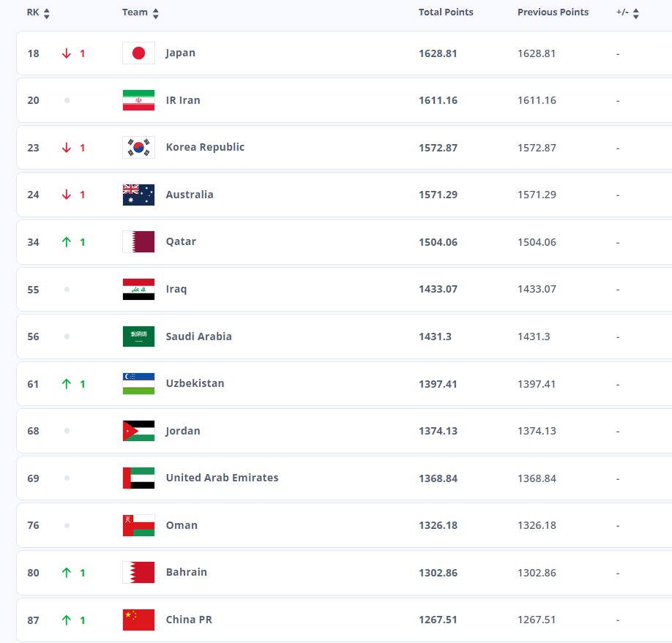The height and width of the screenshot is (643, 672).
Task: Click Qatar's green up rank-change arrow
Action: click(x=67, y=242)
